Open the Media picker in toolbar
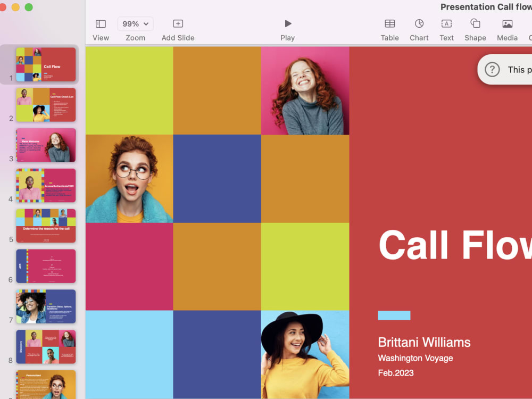This screenshot has width=532, height=399. pyautogui.click(x=507, y=24)
